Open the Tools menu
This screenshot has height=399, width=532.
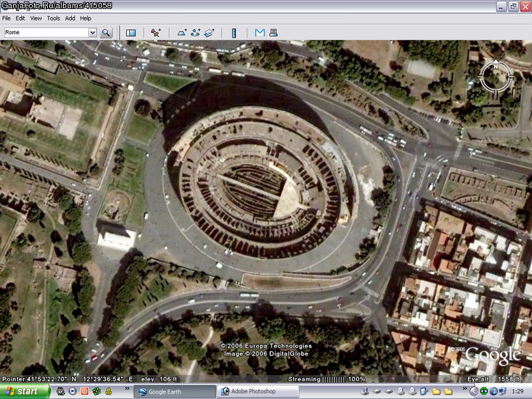tap(53, 18)
